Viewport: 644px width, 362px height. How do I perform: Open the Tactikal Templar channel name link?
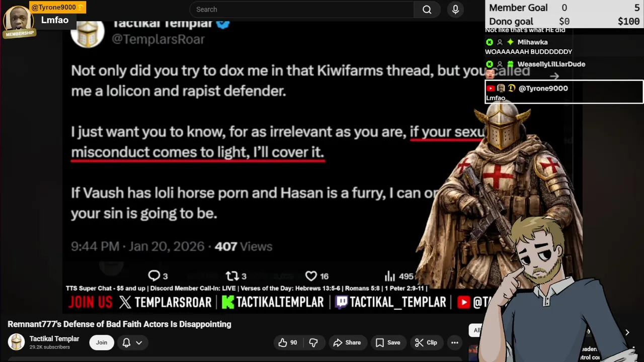point(54,339)
